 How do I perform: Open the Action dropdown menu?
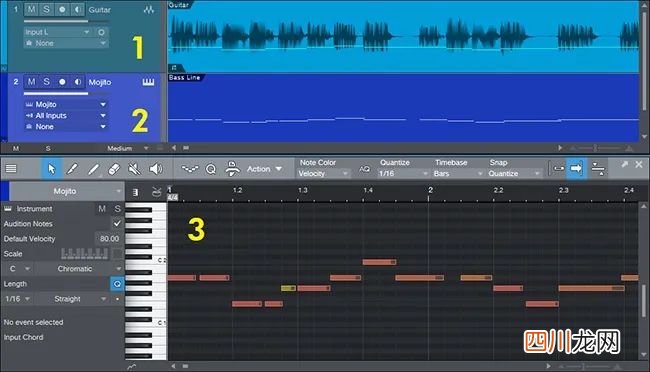click(x=264, y=169)
